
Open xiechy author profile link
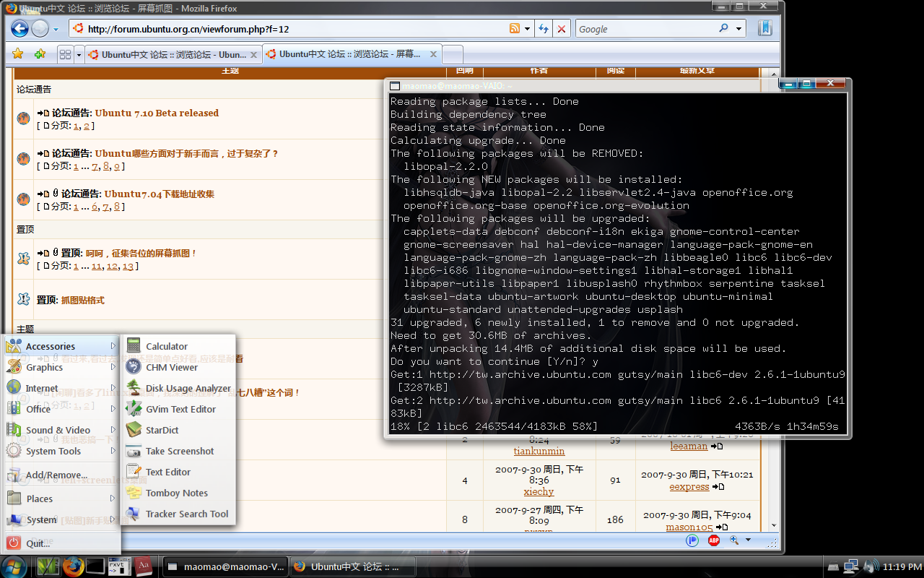tap(539, 491)
